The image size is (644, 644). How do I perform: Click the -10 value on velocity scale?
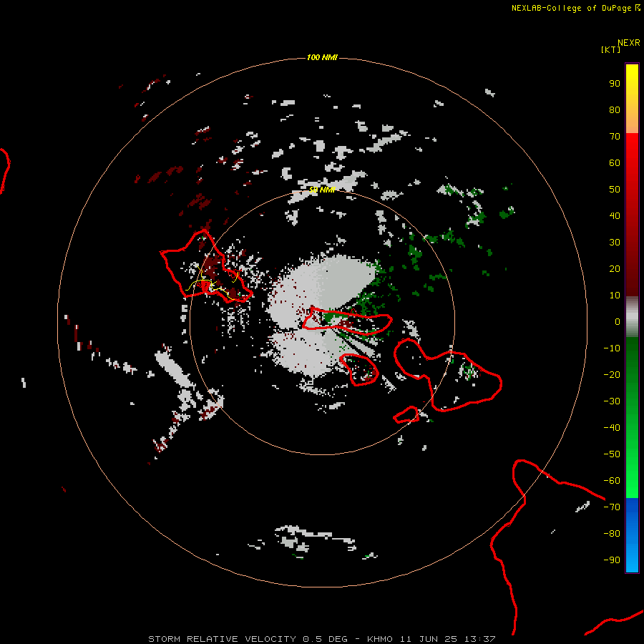coord(612,348)
